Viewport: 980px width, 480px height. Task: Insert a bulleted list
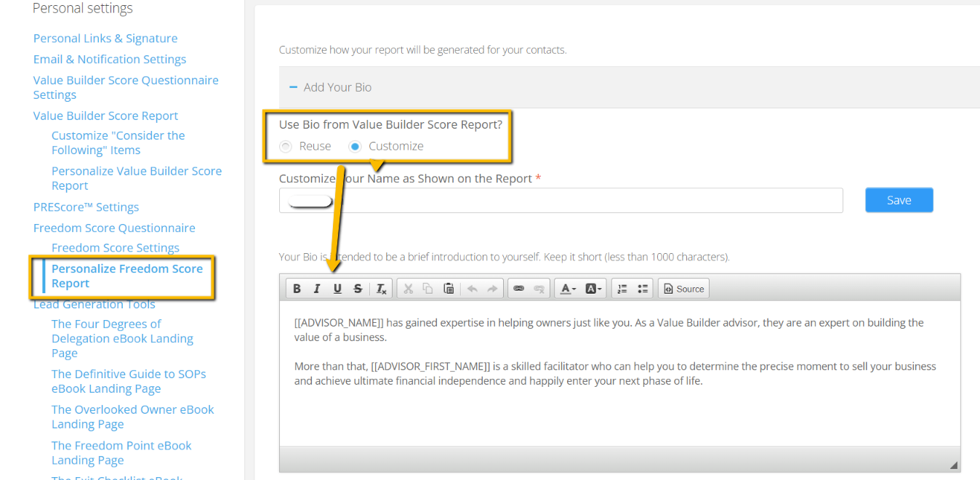click(x=642, y=289)
